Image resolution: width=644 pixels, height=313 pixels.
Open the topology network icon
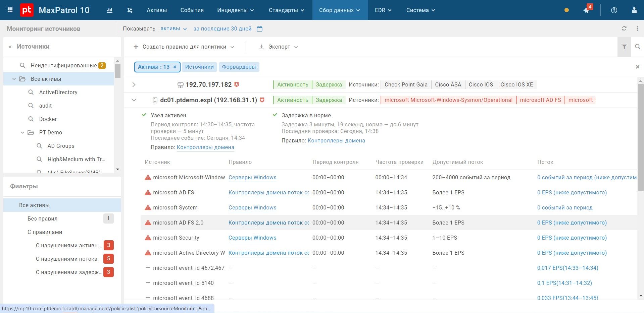tap(130, 10)
